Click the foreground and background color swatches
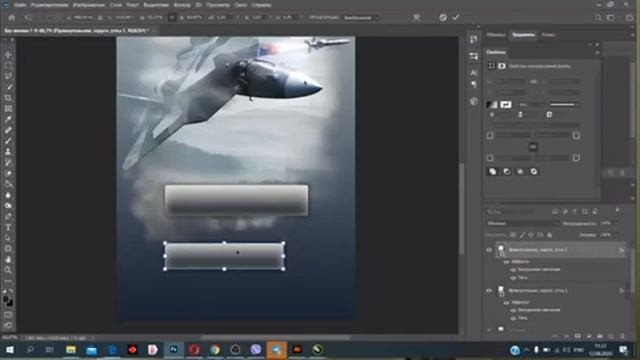The width and height of the screenshot is (640, 360). [8, 302]
